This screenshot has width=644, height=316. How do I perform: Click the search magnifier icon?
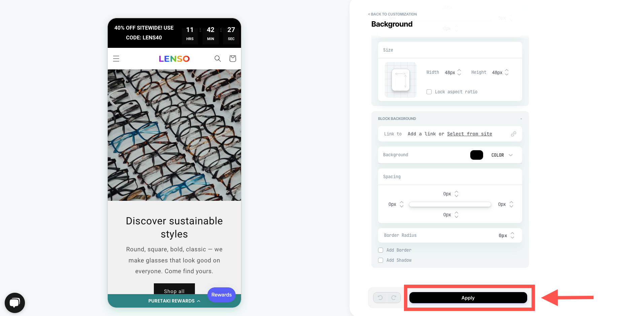pos(218,59)
